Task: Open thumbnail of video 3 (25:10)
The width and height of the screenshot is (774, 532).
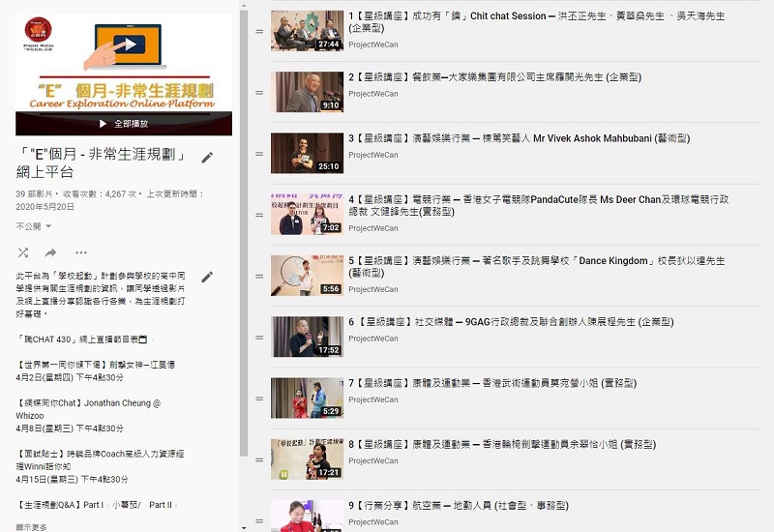Action: [307, 153]
